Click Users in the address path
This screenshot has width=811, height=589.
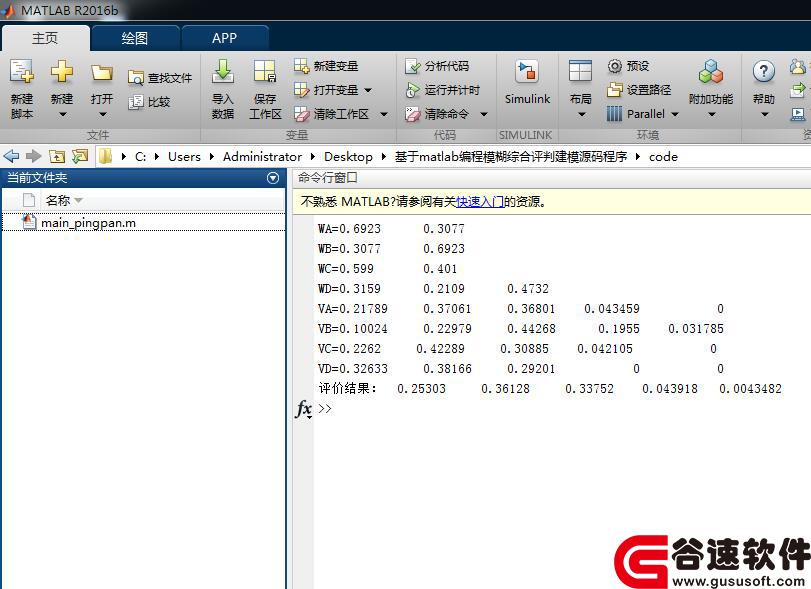click(184, 156)
